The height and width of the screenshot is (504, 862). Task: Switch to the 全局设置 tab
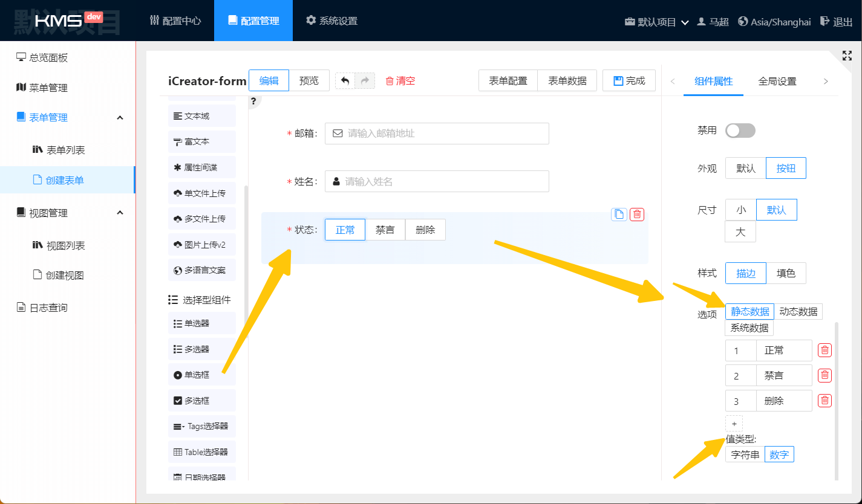point(777,82)
